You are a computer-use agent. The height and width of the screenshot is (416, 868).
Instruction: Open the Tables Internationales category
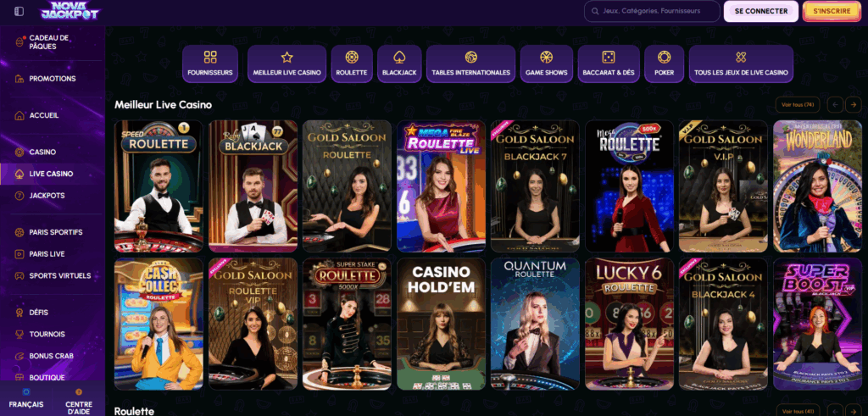click(470, 64)
